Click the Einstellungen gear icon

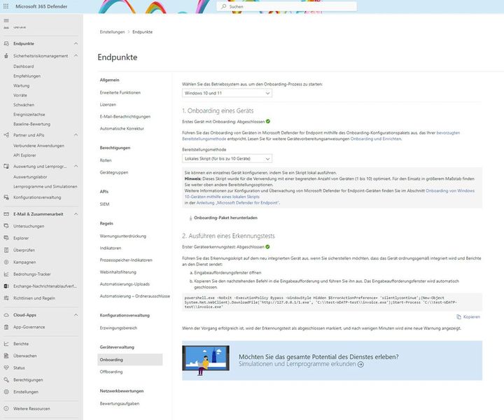point(6,392)
